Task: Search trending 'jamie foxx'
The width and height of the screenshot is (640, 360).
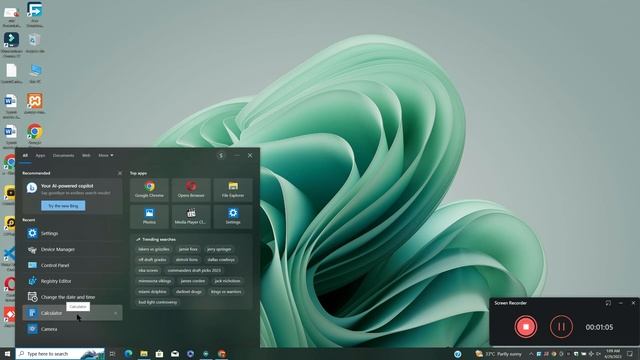Action: (188, 249)
